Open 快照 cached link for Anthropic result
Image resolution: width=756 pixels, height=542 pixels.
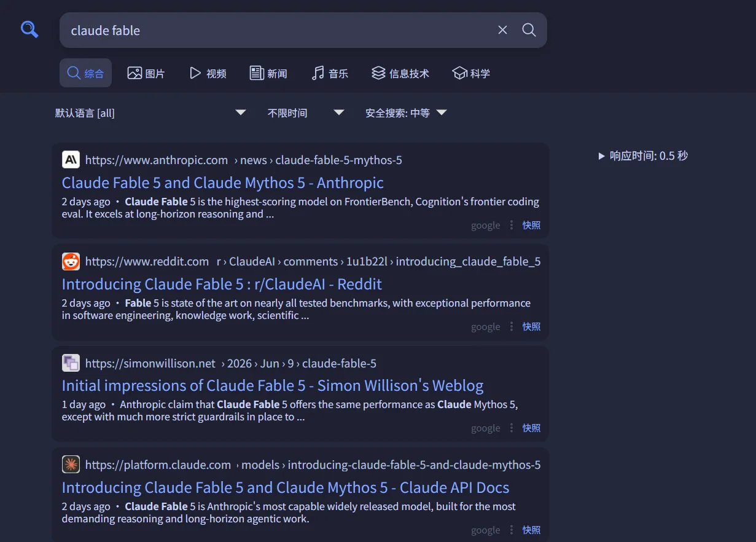tap(531, 225)
